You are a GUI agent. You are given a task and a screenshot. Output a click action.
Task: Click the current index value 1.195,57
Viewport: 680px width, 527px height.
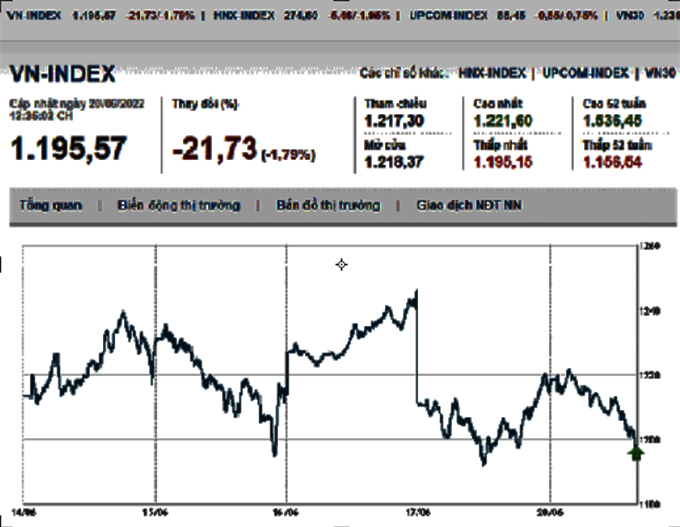[x=68, y=149]
